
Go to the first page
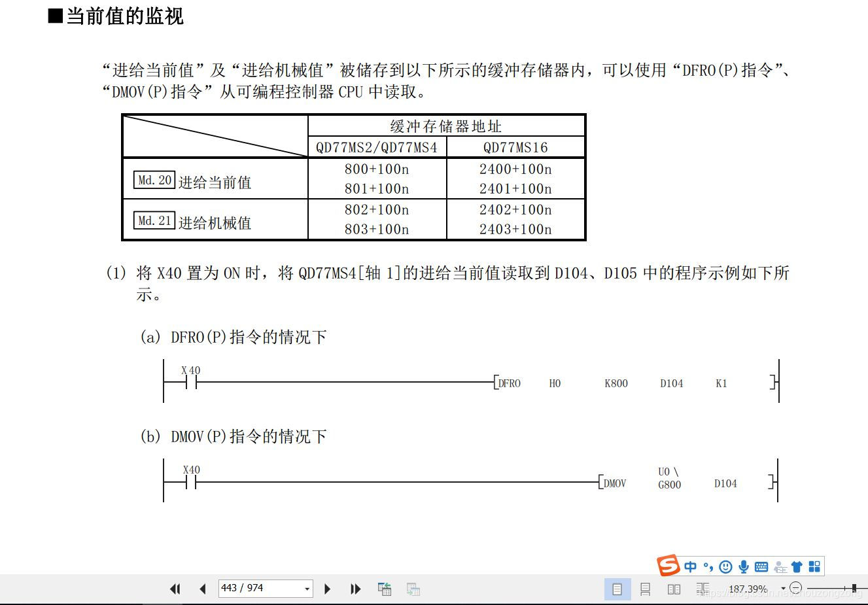click(175, 589)
